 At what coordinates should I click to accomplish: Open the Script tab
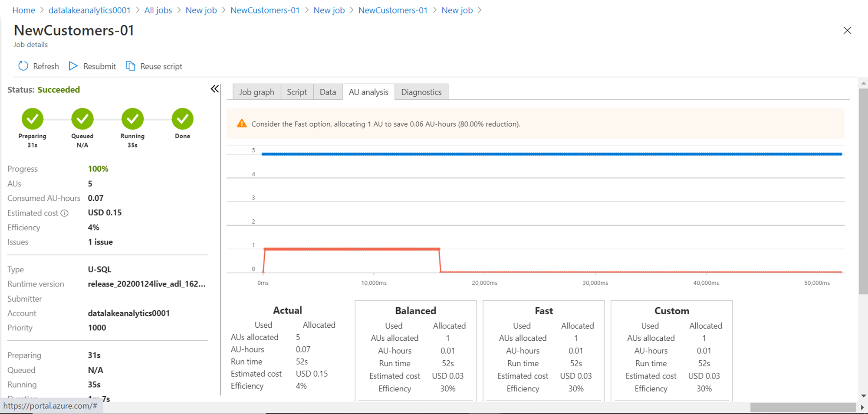click(x=297, y=92)
